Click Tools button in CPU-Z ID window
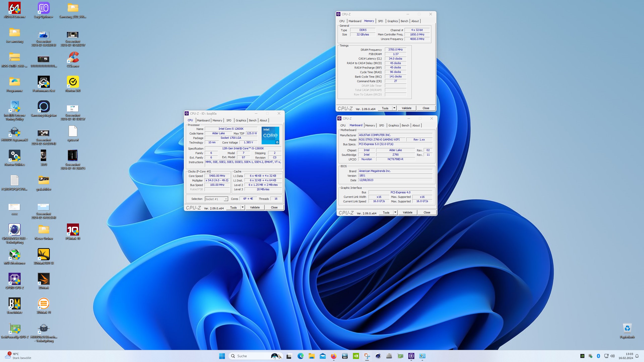644x362 pixels. coord(233,207)
